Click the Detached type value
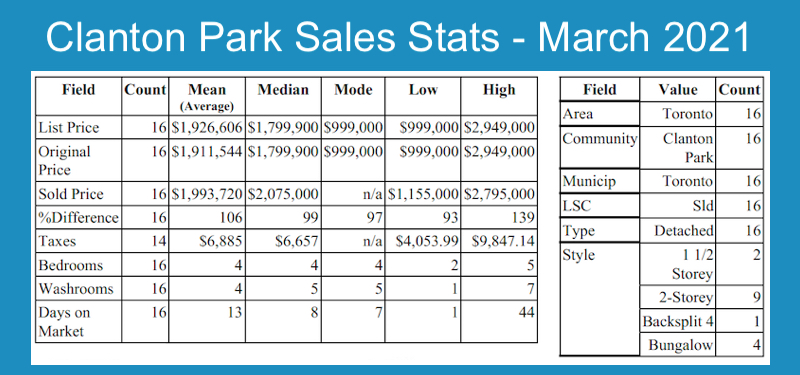This screenshot has height=375, width=800. pos(684,231)
